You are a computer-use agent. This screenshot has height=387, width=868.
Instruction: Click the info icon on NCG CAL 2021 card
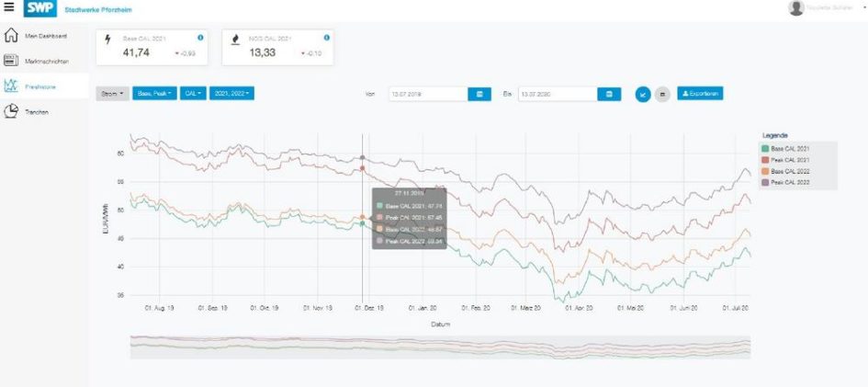click(x=325, y=38)
